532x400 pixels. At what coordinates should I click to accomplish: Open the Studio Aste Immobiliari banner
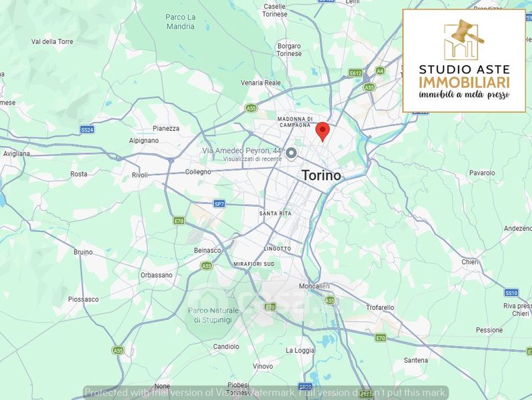click(x=464, y=61)
